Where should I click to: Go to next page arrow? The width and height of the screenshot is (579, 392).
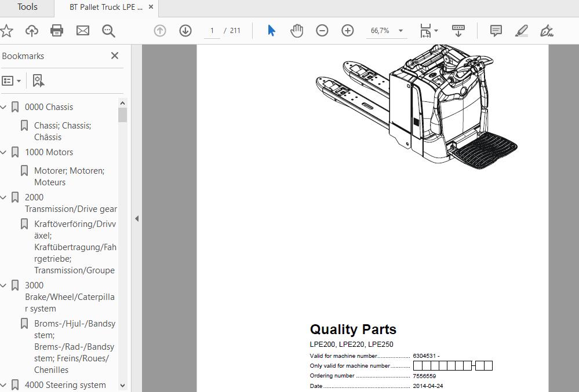pyautogui.click(x=185, y=31)
